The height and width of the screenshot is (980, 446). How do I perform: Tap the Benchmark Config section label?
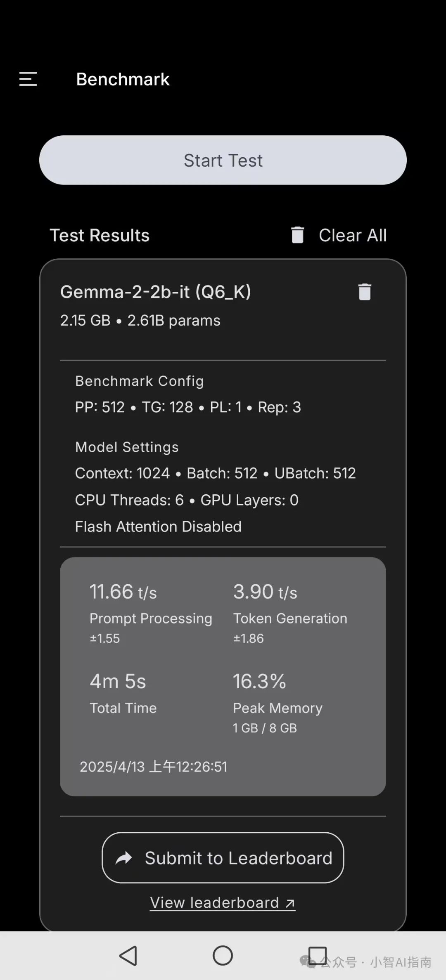point(139,381)
